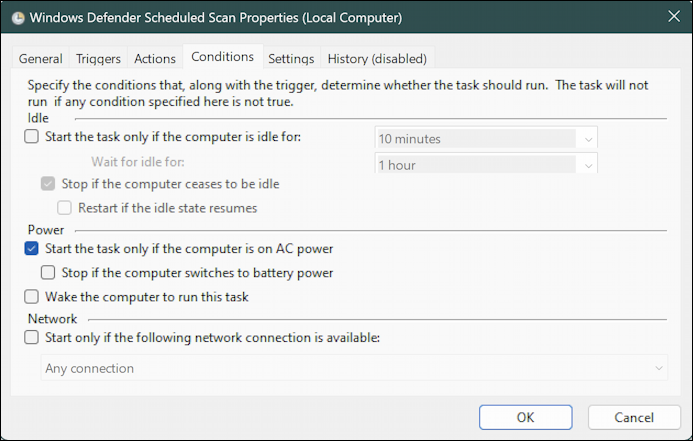Go to the Actions tab
Screen dimensions: 693x441
(x=155, y=58)
